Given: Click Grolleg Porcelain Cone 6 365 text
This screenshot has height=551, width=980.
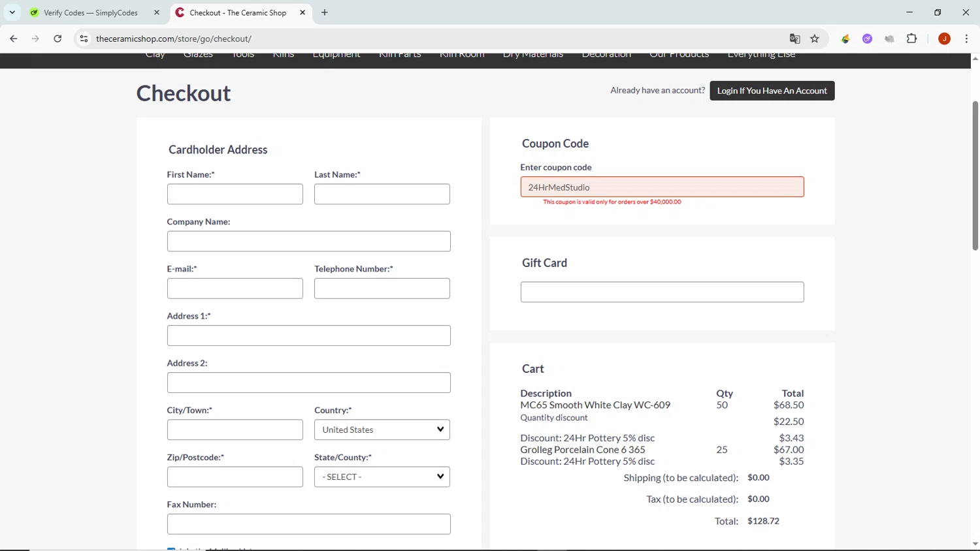Looking at the screenshot, I should pos(583,449).
